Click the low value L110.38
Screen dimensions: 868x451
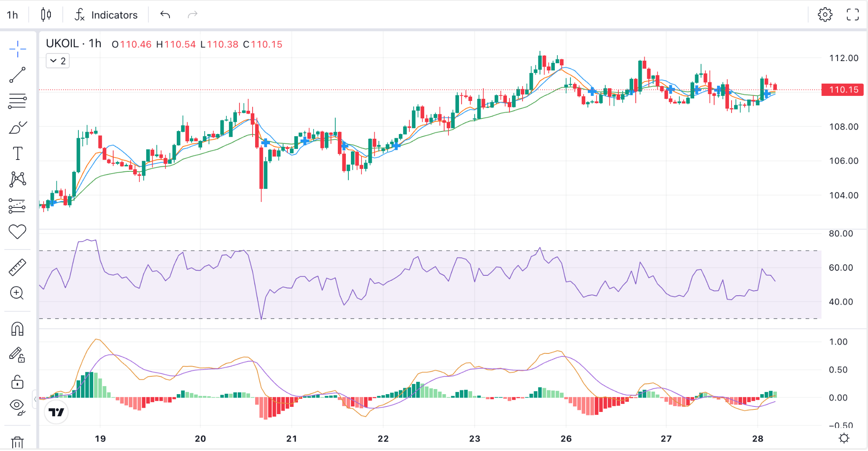[220, 44]
